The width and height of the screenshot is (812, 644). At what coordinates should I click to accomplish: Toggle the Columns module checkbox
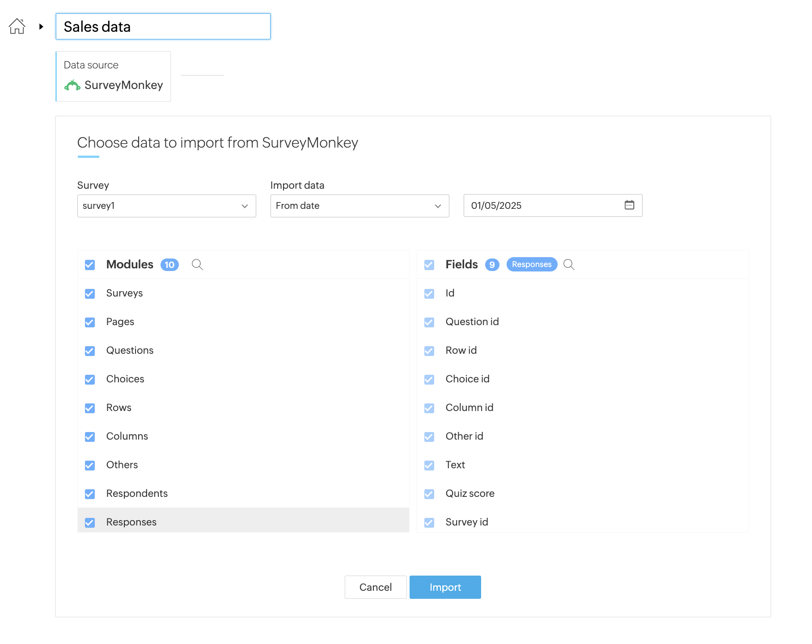coord(90,436)
